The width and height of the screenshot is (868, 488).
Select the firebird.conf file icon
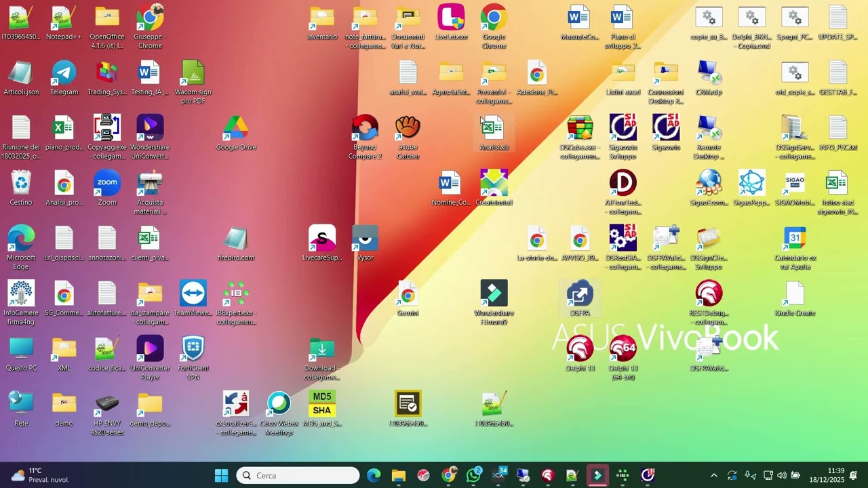236,243
